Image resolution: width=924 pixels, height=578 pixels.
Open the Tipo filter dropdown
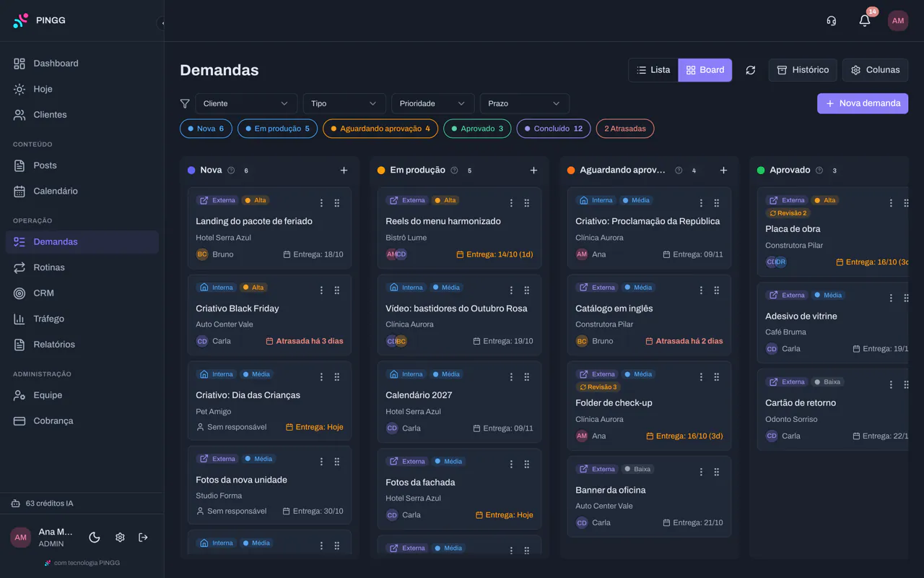pos(344,103)
